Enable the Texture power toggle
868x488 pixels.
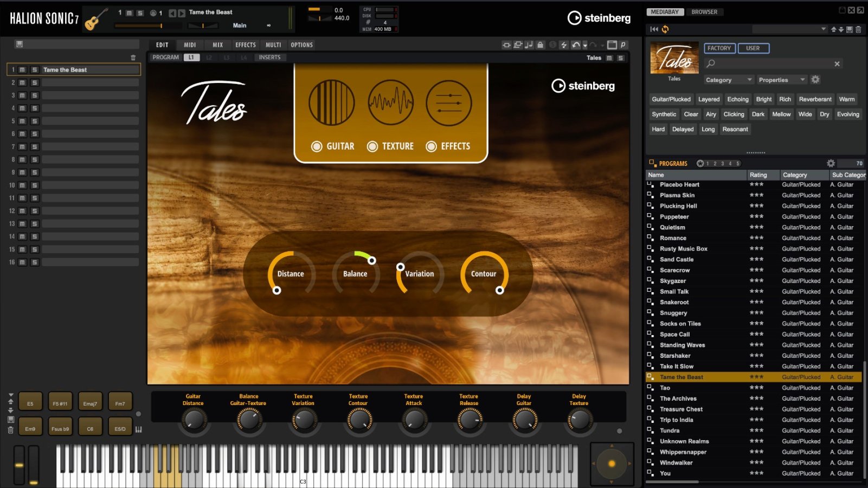click(372, 146)
